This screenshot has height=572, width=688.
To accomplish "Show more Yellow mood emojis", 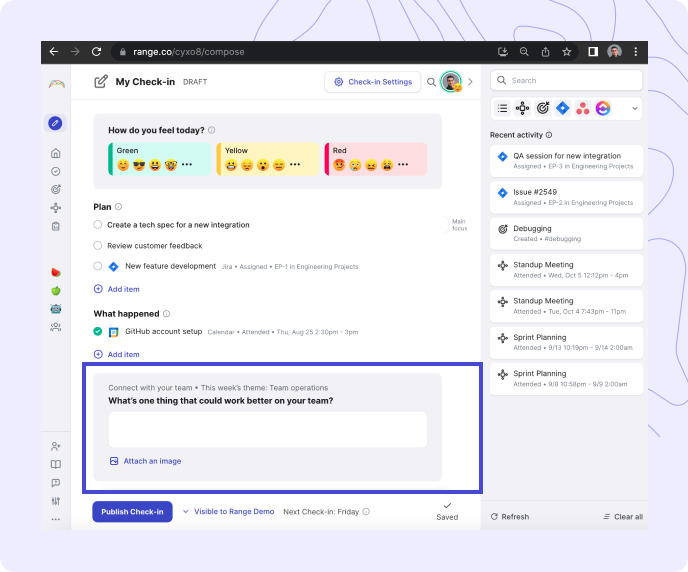I will [295, 164].
